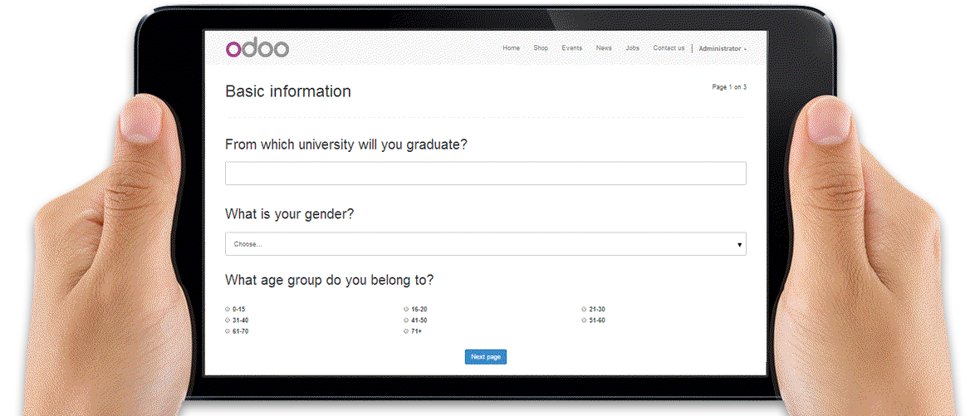Choose the 51-60 age group

[584, 320]
